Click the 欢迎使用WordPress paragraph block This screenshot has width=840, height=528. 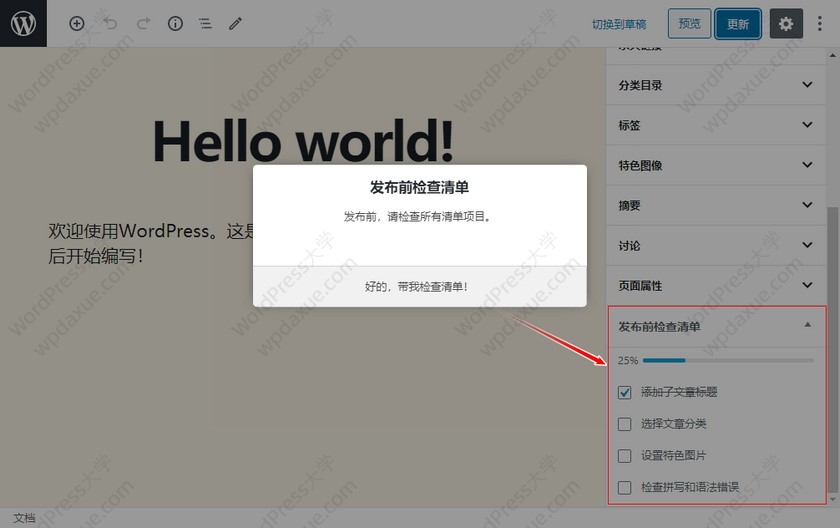(151, 244)
